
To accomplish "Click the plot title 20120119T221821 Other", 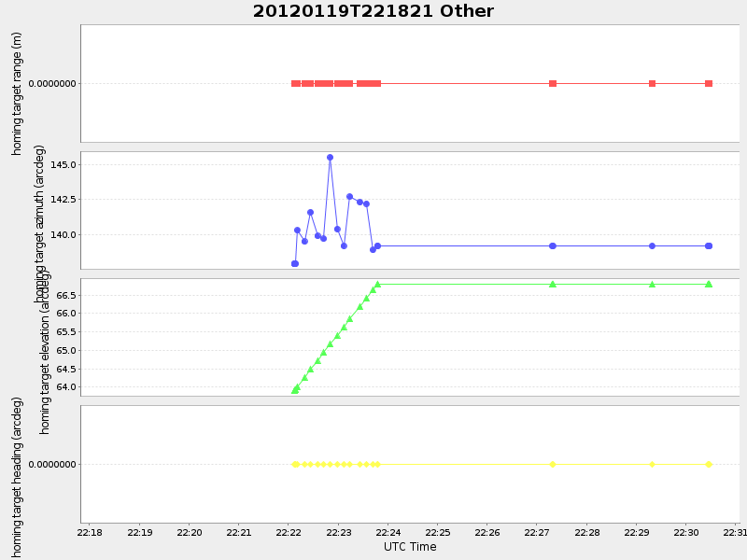I will point(373,11).
